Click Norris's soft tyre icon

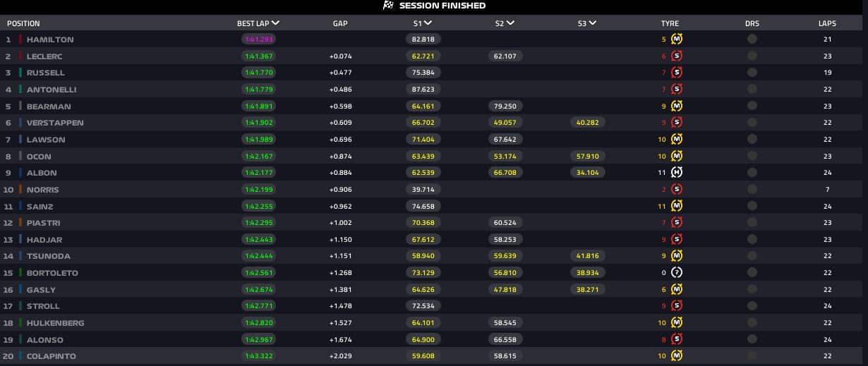677,190
